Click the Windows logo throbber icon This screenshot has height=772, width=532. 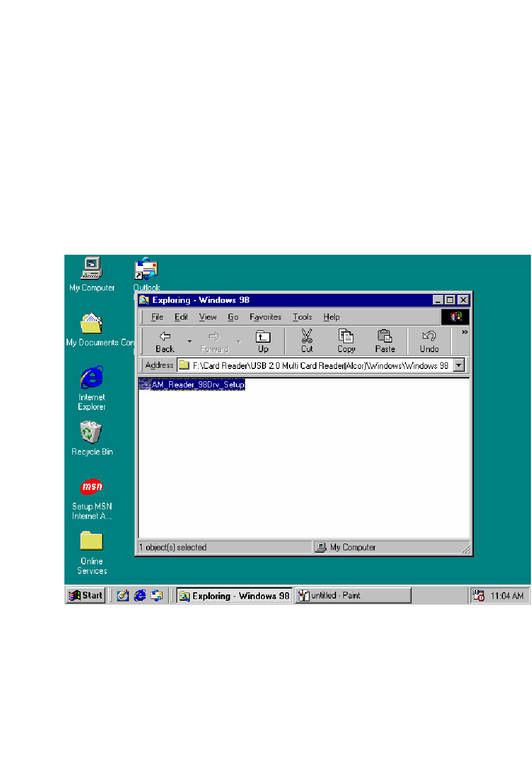[455, 317]
